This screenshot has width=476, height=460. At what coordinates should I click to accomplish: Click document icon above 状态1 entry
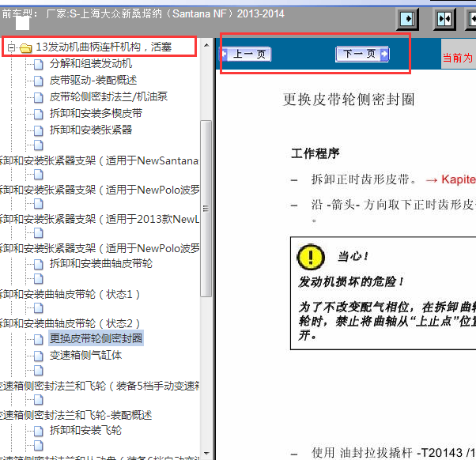[39, 279]
